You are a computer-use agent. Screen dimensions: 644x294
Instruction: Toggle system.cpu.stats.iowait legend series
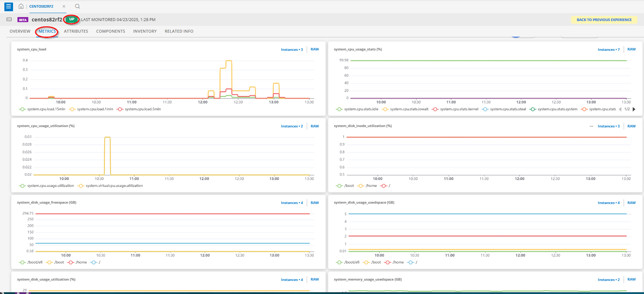click(x=405, y=109)
